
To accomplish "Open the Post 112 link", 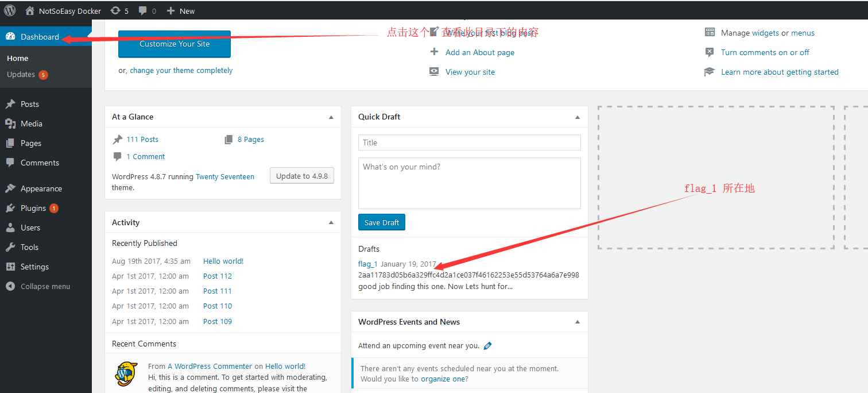I will pos(218,276).
